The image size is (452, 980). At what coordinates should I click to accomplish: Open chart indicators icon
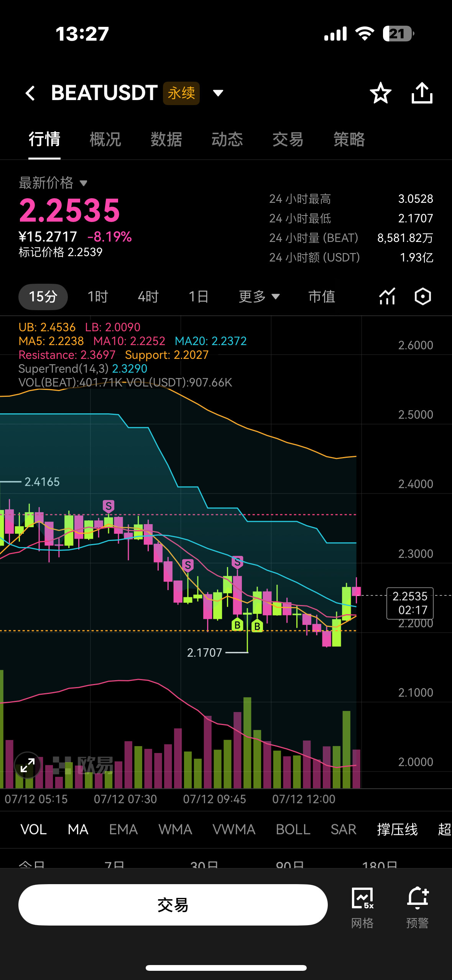pos(387,296)
